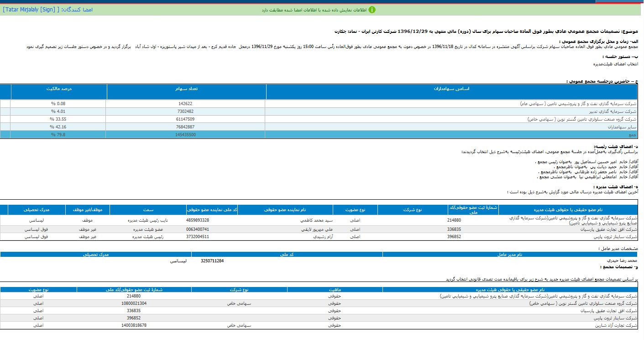Select national ID 3732004511
This screenshot has width=644, height=340.
coord(198,237)
